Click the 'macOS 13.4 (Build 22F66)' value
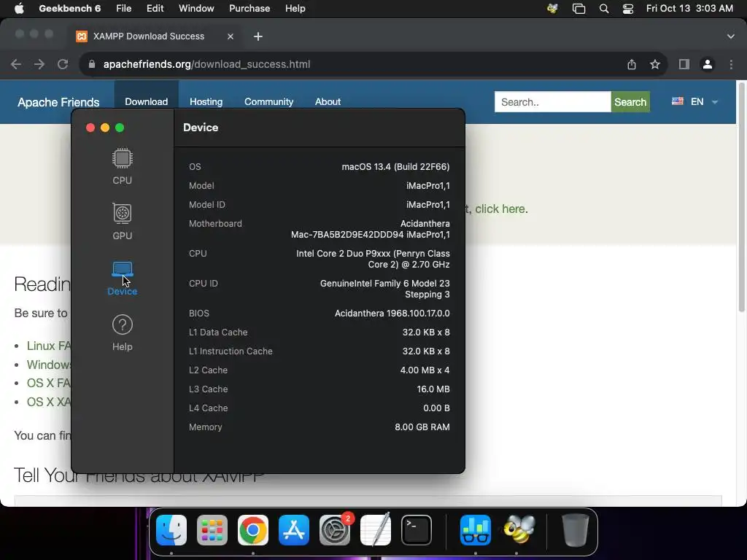Screen dimensions: 747x560 tap(395, 167)
